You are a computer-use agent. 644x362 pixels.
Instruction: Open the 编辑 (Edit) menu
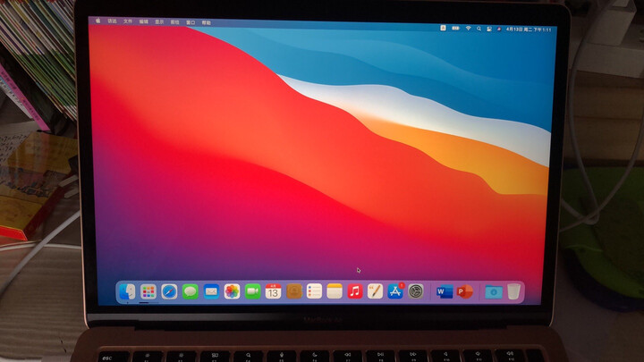point(143,21)
